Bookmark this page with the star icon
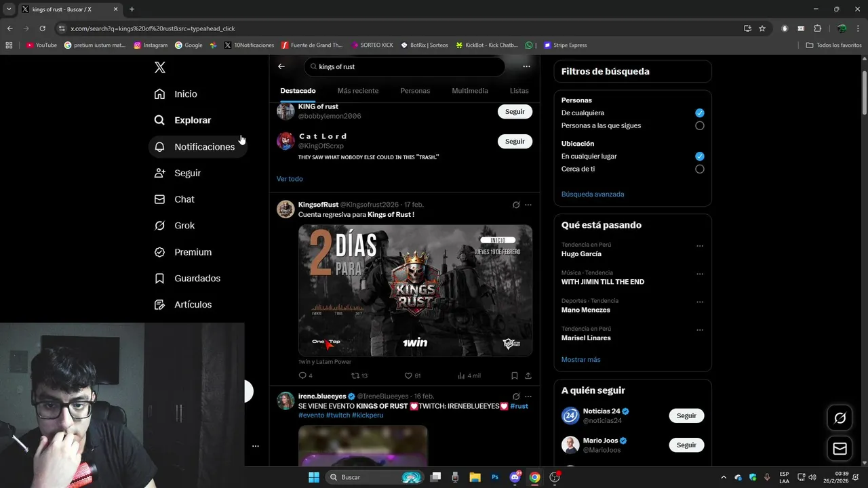Viewport: 868px width, 488px height. coord(762,28)
